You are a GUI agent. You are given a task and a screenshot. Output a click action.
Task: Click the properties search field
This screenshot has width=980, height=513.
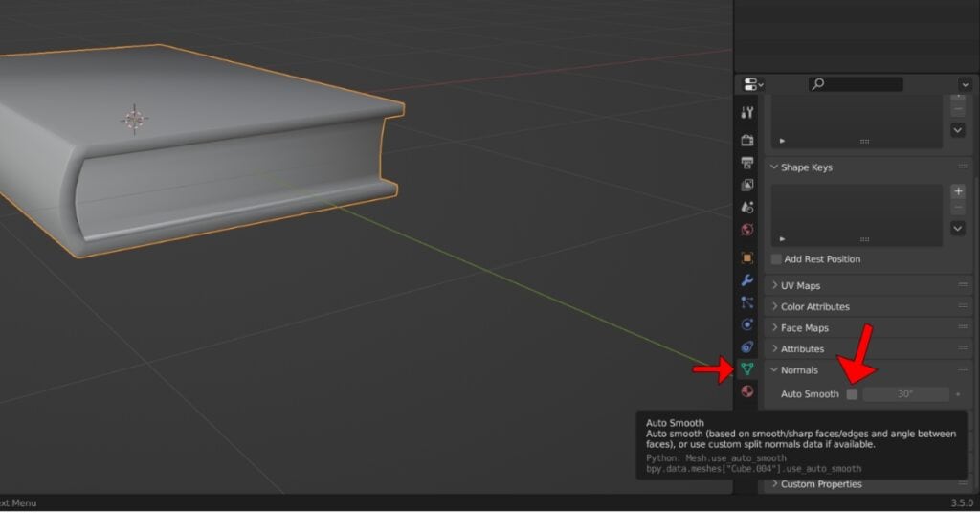pos(857,84)
